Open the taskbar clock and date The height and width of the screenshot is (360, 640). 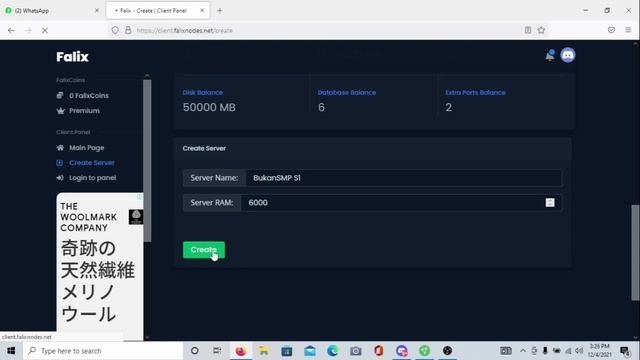pos(600,351)
